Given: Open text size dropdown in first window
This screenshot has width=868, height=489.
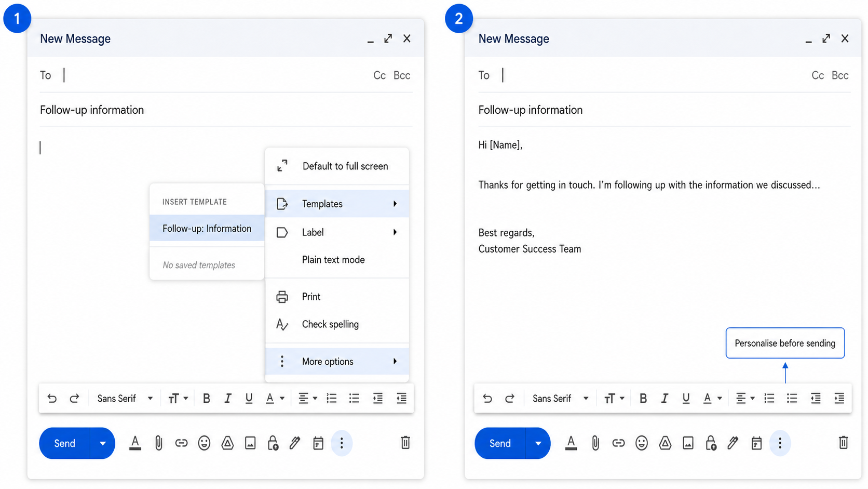Looking at the screenshot, I should point(178,399).
